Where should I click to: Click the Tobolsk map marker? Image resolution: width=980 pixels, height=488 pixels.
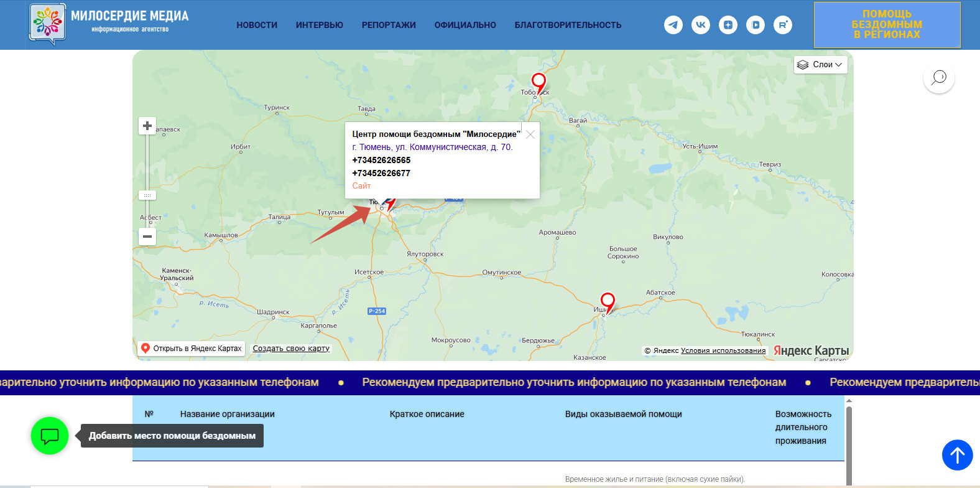(539, 83)
